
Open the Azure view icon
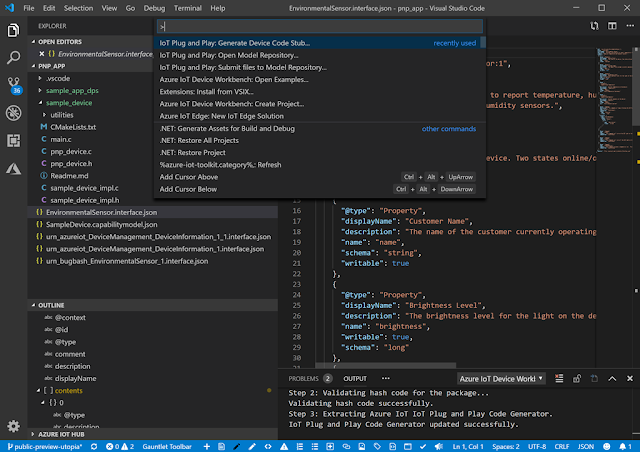pyautogui.click(x=14, y=169)
